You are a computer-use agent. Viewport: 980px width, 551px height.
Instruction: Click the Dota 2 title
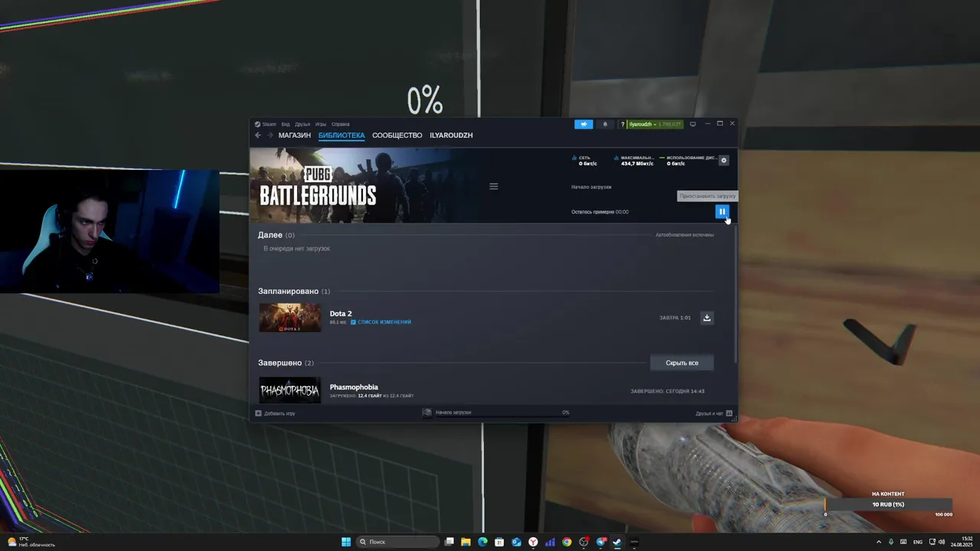pos(341,314)
